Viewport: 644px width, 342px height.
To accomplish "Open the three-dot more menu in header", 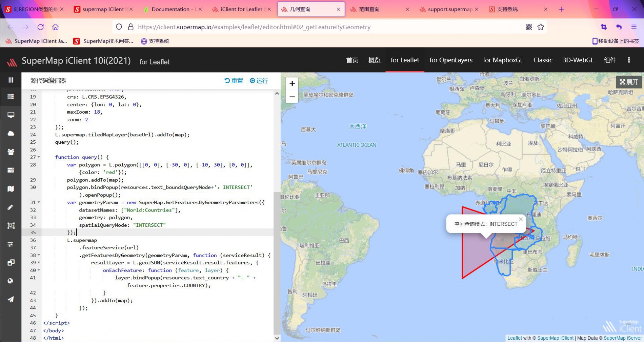I will click(629, 60).
